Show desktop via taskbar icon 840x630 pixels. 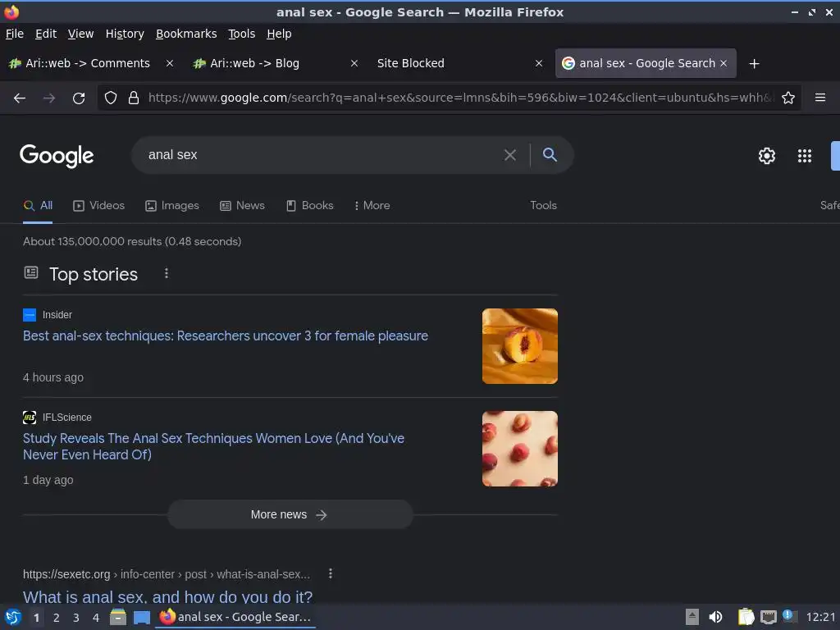tap(142, 618)
